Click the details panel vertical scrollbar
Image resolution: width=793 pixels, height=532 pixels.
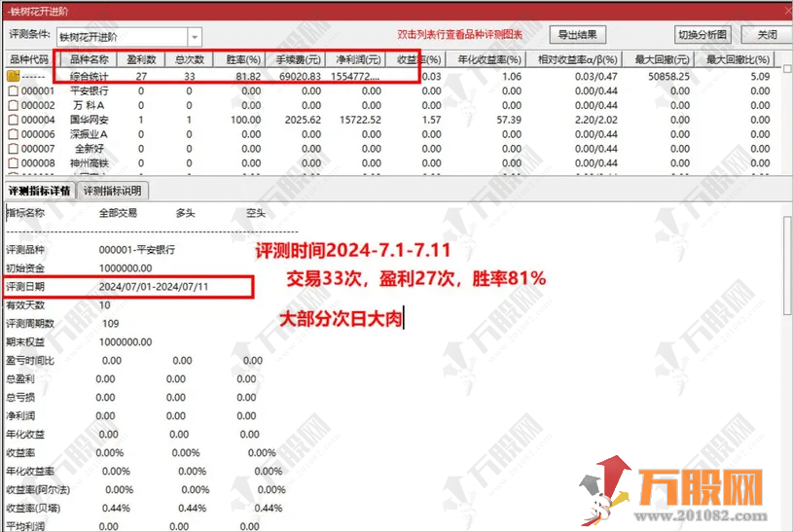pyautogui.click(x=787, y=265)
